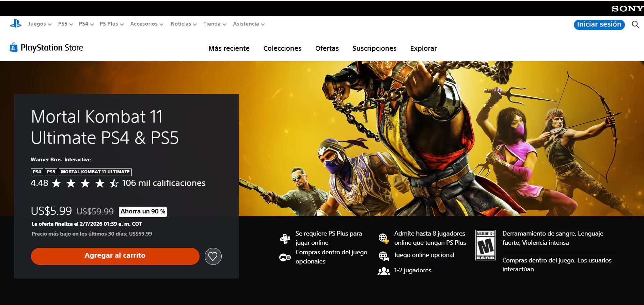
Task: Expand the Tienda dropdown menu
Action: click(x=215, y=24)
